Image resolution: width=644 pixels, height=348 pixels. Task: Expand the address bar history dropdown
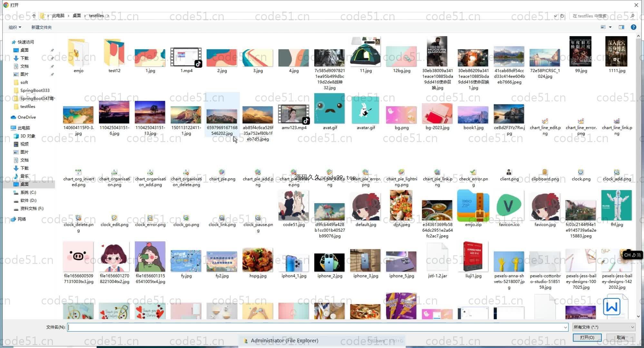coord(555,16)
